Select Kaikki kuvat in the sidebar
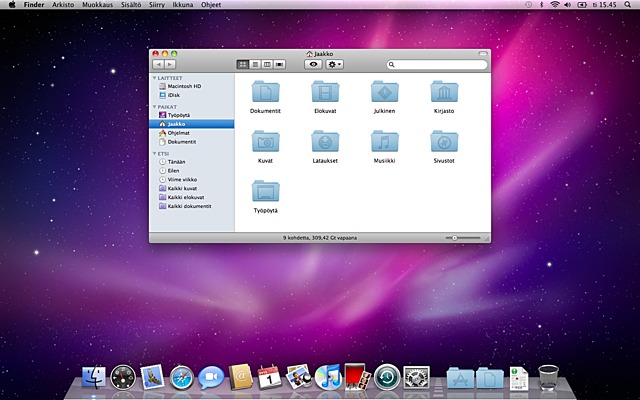This screenshot has width=640, height=400. coord(192,189)
